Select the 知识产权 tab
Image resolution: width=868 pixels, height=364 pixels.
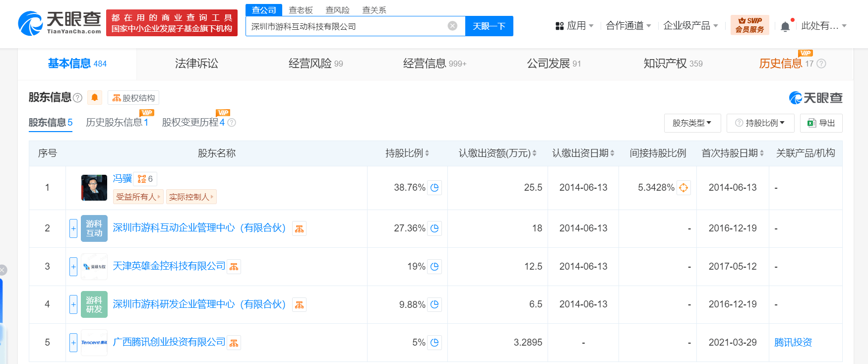(x=673, y=64)
